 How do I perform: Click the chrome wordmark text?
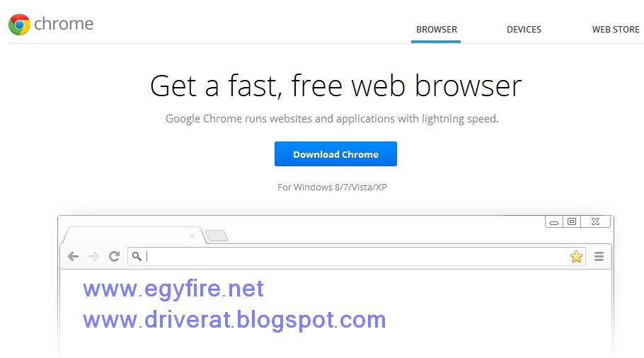pyautogui.click(x=64, y=24)
